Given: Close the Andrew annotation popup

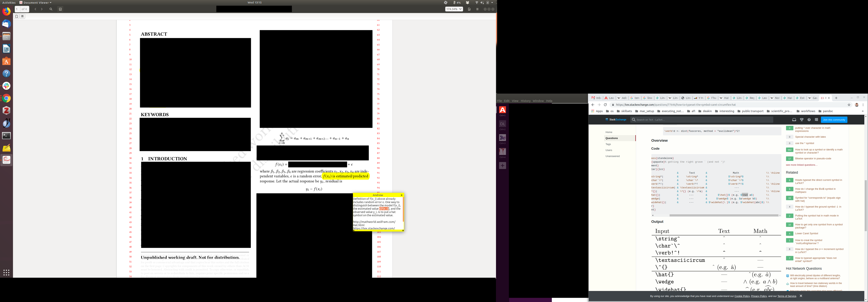Looking at the screenshot, I should click(401, 195).
